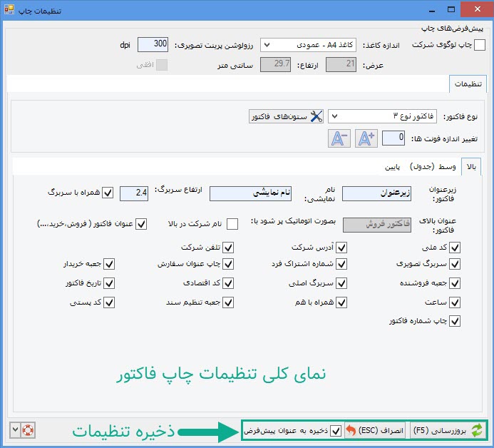Toggle 'ذخیره به عنوان پیش‌فرض' checkbox

coord(336,430)
